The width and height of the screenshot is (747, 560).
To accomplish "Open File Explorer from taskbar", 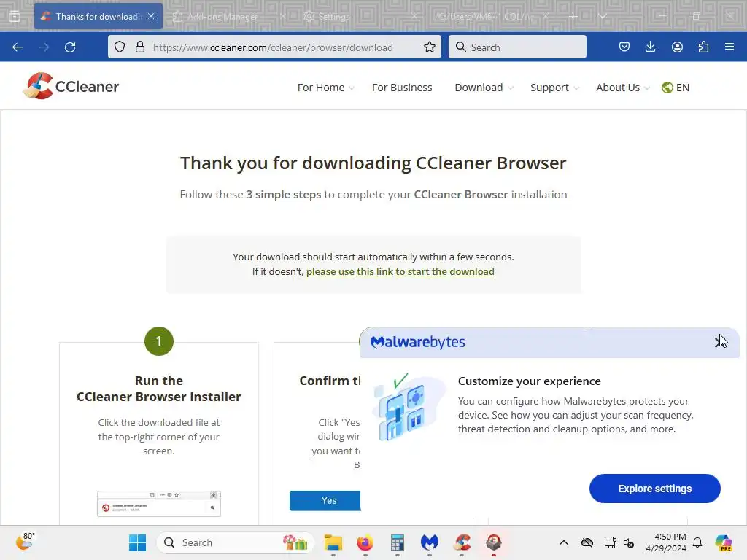I will pos(333,542).
